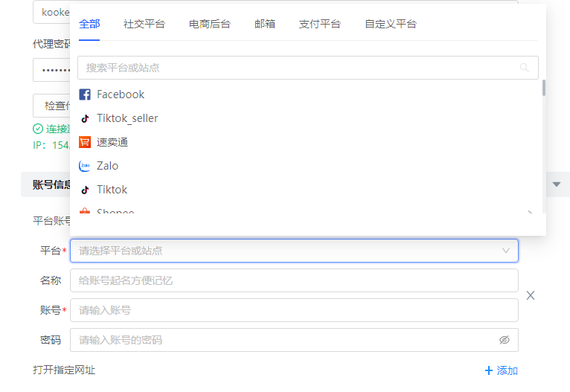Click the proxy password dotted field
This screenshot has height=392, width=570.
click(51, 70)
